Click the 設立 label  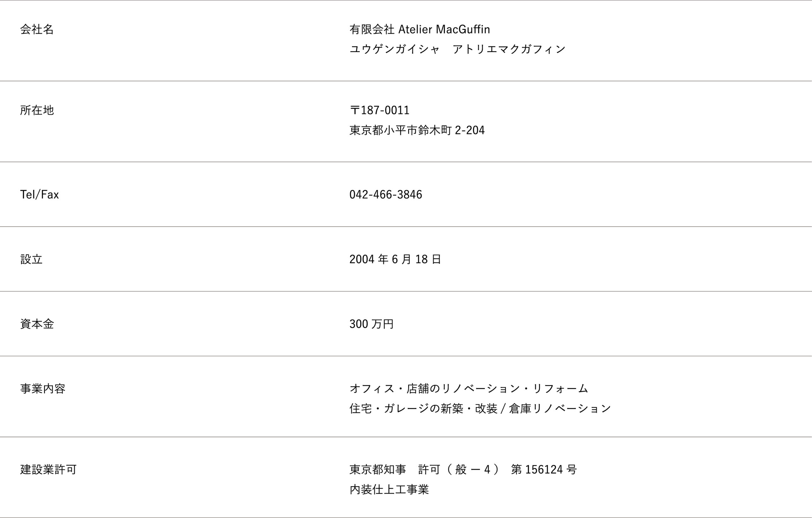click(x=31, y=259)
